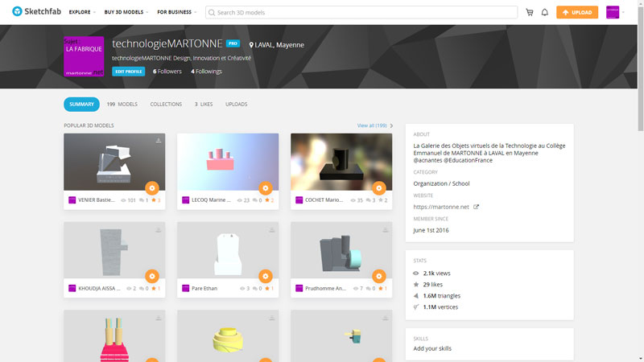Open the LECOQ Marine model thumbnail
Image resolution: width=644 pixels, height=362 pixels.
point(228,162)
